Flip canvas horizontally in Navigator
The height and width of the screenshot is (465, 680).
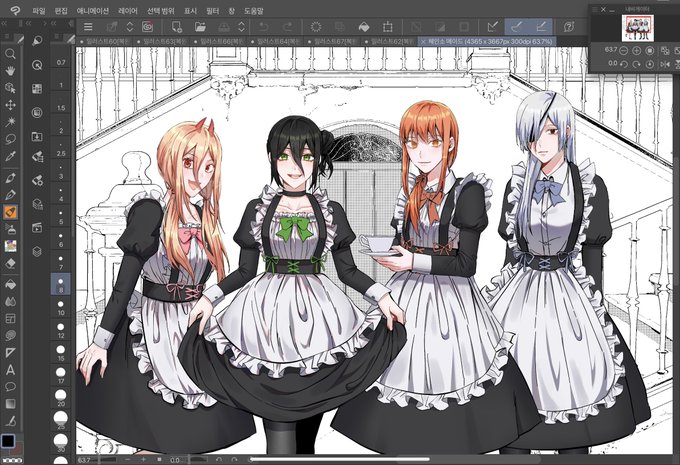[665, 64]
